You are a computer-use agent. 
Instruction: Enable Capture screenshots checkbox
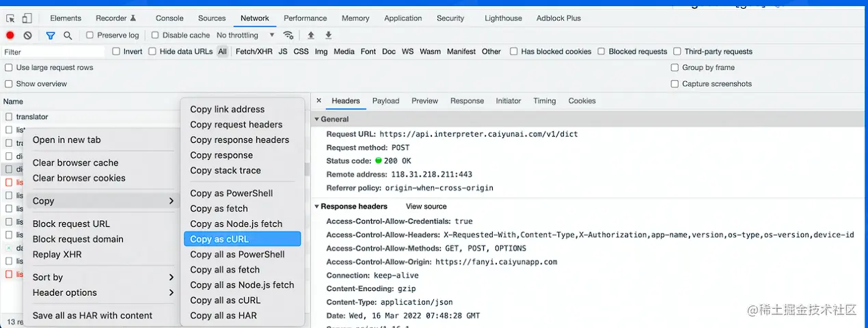tap(675, 84)
